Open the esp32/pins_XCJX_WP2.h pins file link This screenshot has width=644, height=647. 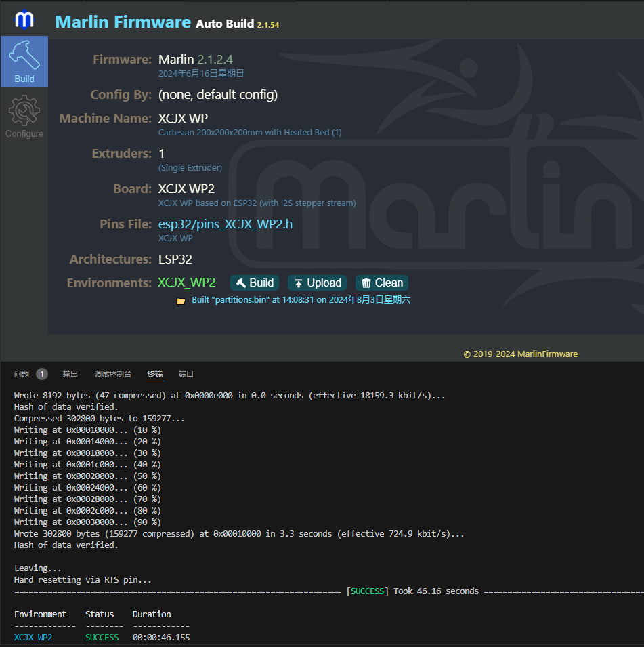(x=226, y=224)
